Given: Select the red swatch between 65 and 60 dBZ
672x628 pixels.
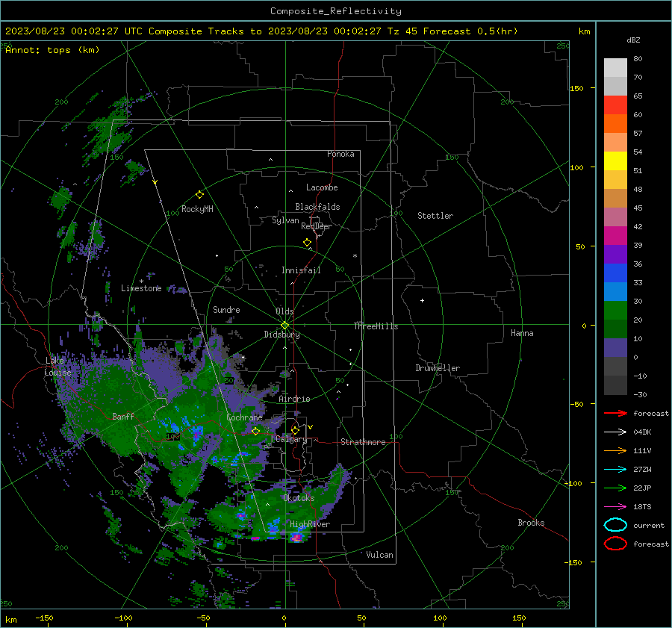Looking at the screenshot, I should [x=615, y=105].
